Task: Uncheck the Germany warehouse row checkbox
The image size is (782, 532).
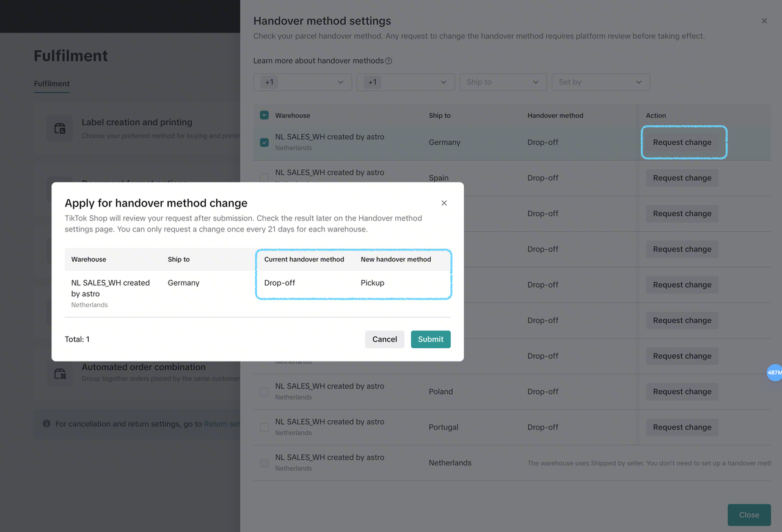Action: (265, 142)
